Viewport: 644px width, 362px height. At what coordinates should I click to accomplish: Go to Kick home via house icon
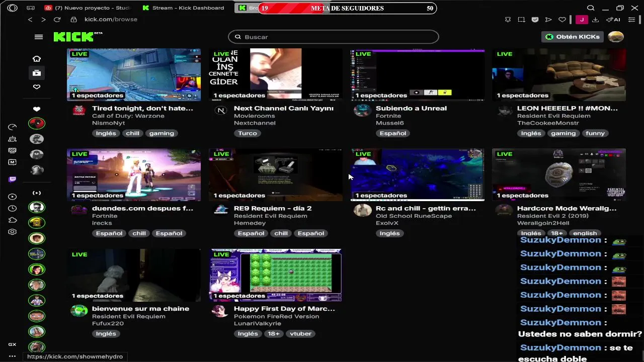click(x=37, y=59)
